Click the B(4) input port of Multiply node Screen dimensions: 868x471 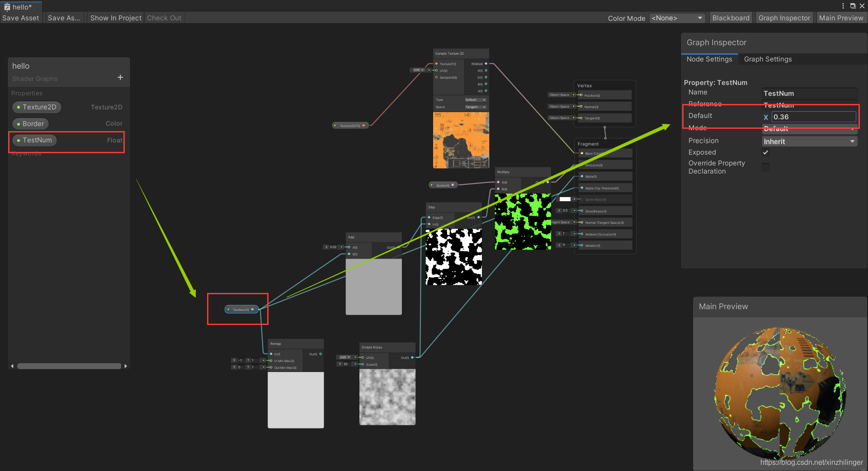click(498, 189)
